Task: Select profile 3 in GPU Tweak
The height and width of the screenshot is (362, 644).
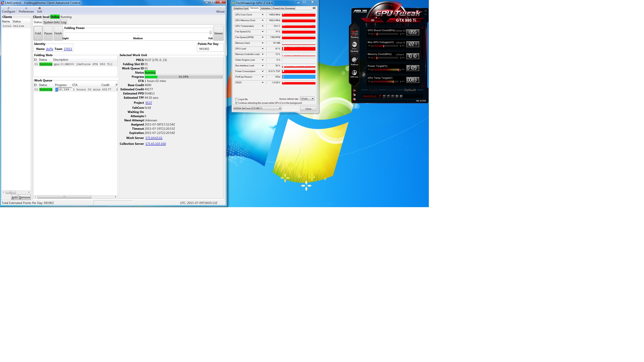Action: (389, 96)
